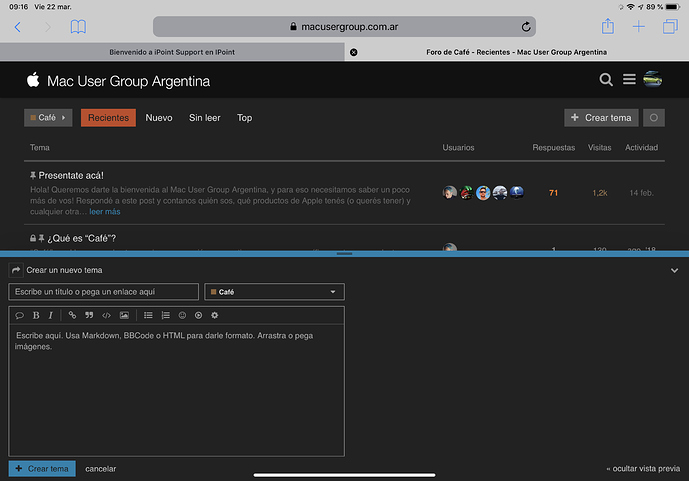This screenshot has height=481, width=689.
Task: Upload an image
Action: [124, 315]
